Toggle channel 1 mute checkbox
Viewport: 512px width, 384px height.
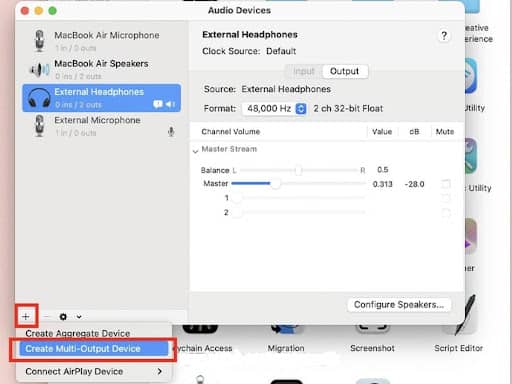pyautogui.click(x=446, y=198)
